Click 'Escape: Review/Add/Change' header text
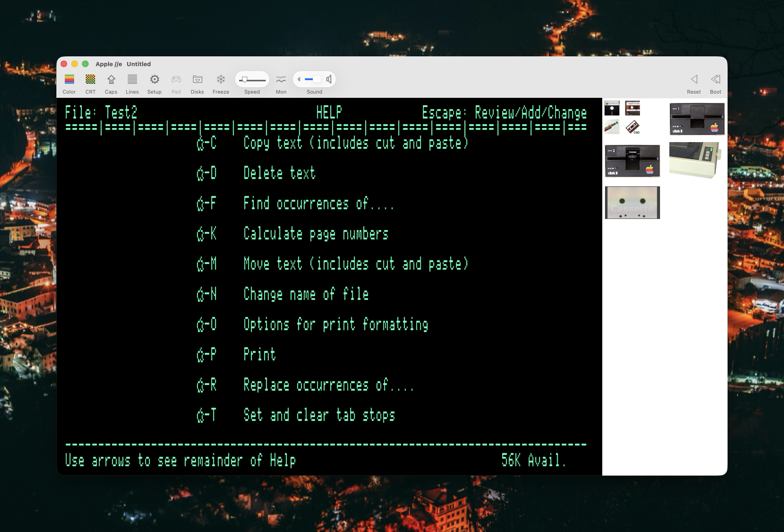 coord(504,113)
